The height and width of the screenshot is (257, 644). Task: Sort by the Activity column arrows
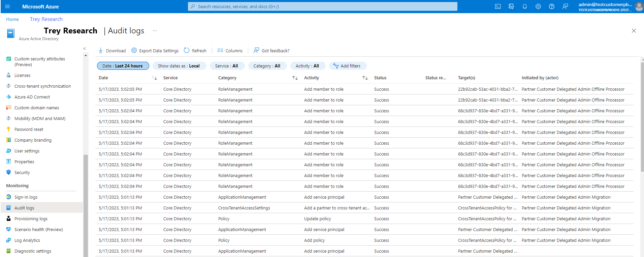coord(365,78)
